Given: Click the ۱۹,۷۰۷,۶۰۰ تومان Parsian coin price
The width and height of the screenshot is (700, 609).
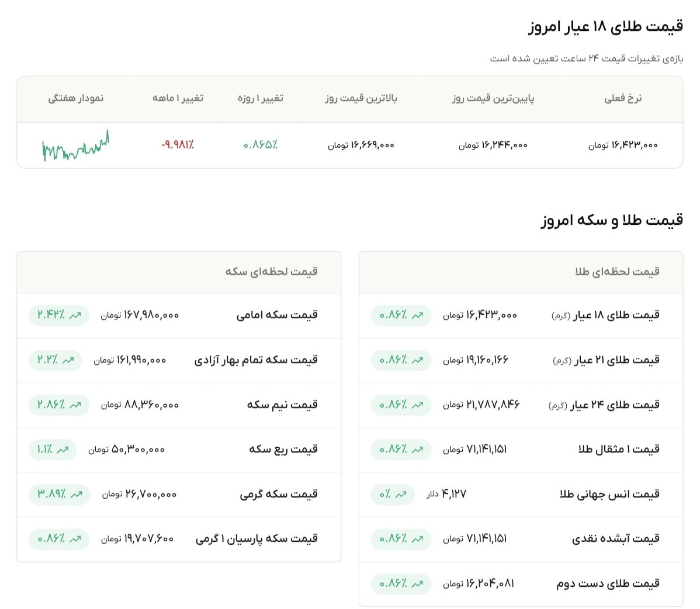Looking at the screenshot, I should click(137, 539).
